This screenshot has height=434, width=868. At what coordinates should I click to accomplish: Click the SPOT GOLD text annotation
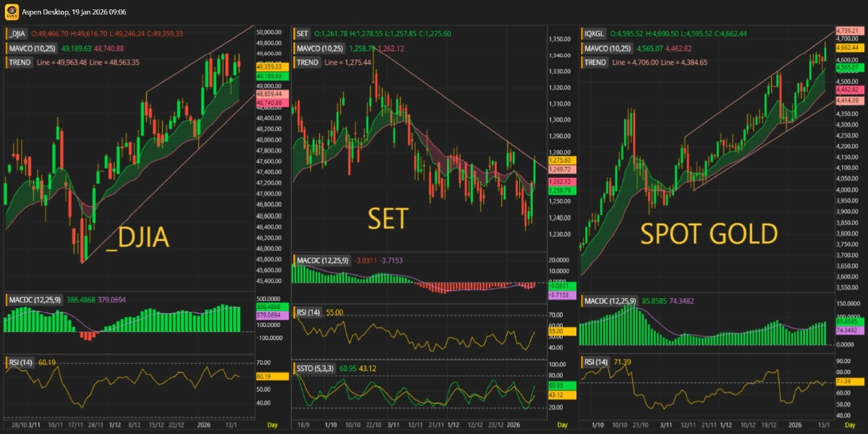[709, 234]
